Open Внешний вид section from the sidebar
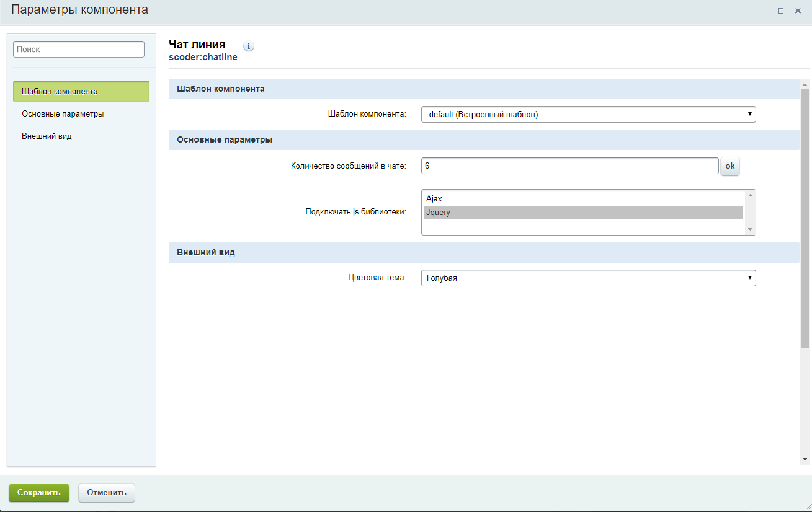This screenshot has width=812, height=512. click(47, 136)
